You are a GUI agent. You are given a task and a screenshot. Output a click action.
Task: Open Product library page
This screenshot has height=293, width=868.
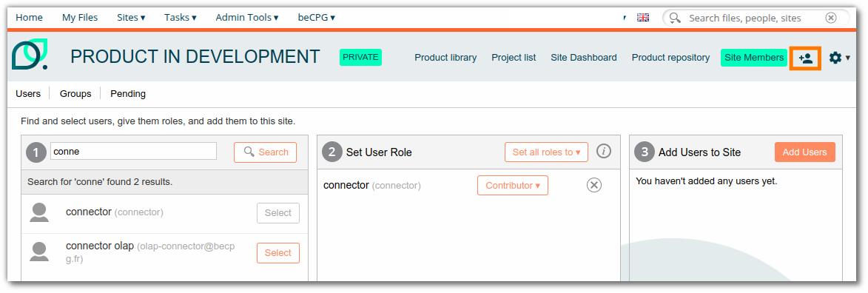445,58
